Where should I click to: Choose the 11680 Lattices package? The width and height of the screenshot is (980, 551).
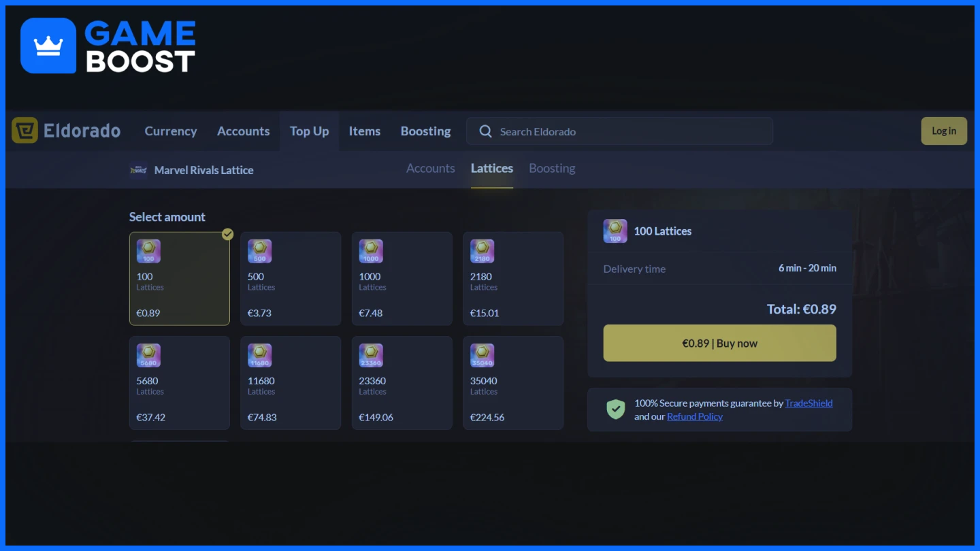pos(291,383)
